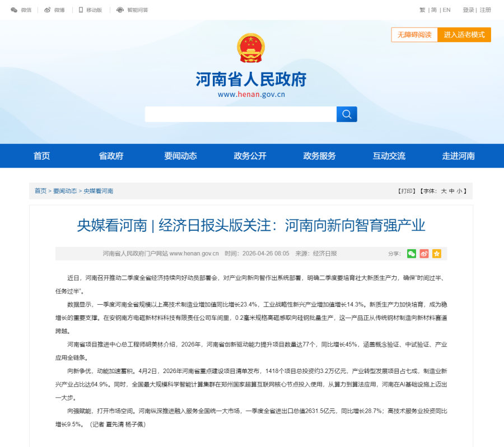504x447 pixels.
Task: Share article via yellow star QZone icon
Action: click(x=437, y=254)
